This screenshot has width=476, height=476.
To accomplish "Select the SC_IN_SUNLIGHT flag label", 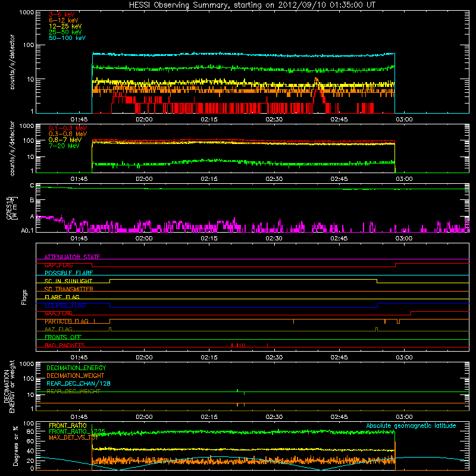I will point(68,281).
